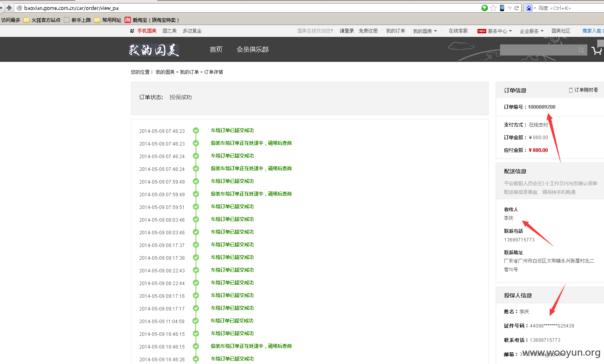The height and width of the screenshot is (364, 604).
Task: Expand the 我的国美 dropdown menu
Action: [x=425, y=31]
